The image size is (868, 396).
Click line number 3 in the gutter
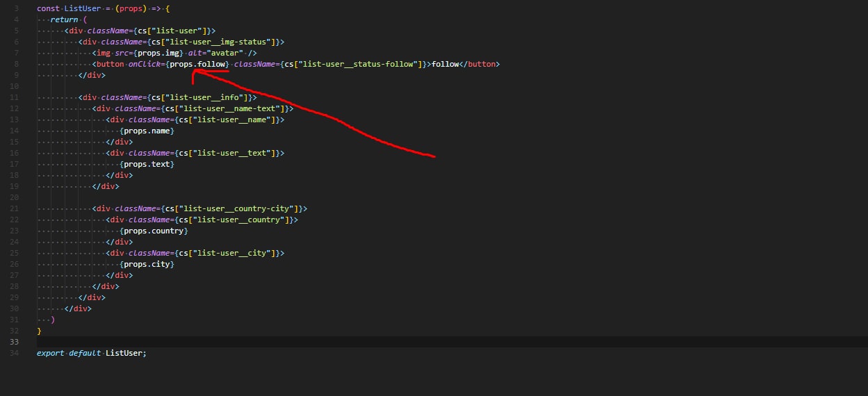[x=17, y=8]
